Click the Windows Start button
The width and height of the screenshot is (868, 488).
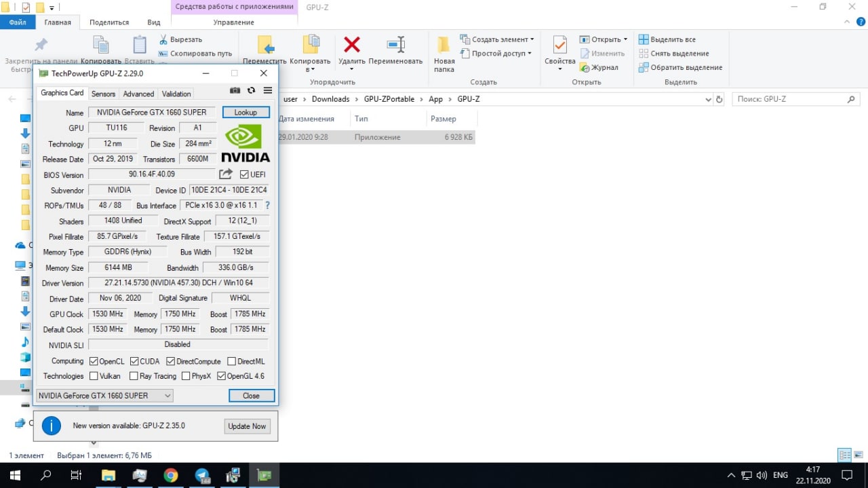click(x=15, y=475)
